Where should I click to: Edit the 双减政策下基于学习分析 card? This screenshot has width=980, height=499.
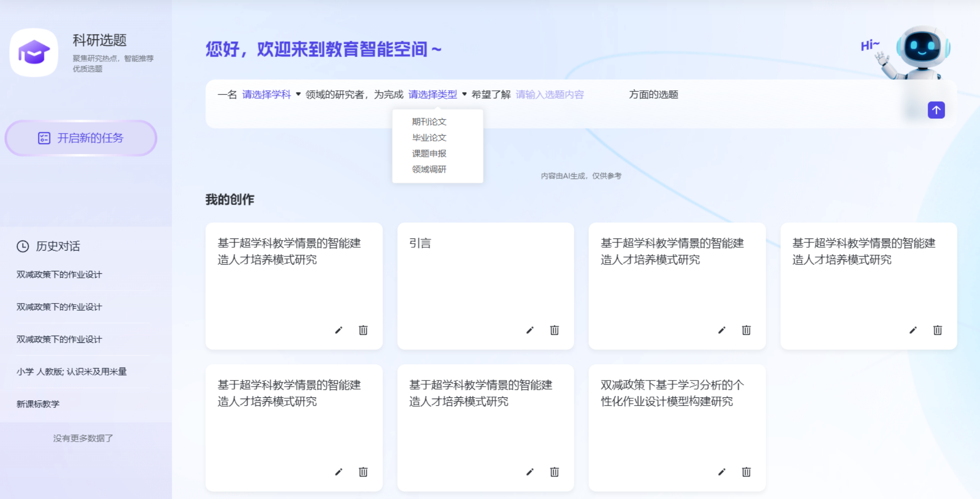[x=722, y=472]
